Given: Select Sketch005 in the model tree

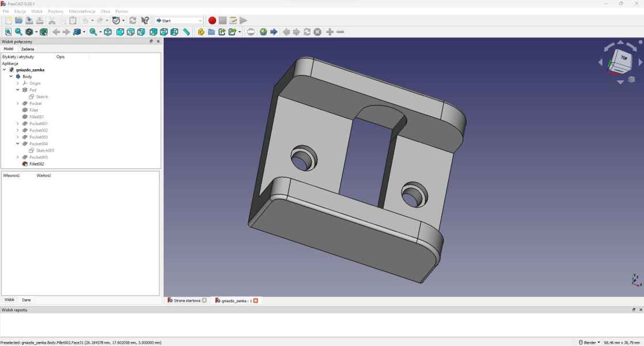Looking at the screenshot, I should [x=45, y=151].
